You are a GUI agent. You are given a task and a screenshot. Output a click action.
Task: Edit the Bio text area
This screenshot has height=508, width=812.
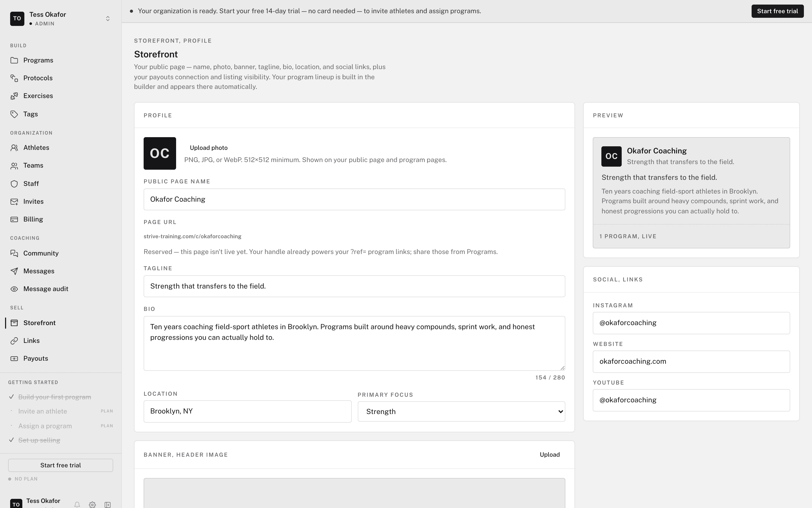(354, 343)
